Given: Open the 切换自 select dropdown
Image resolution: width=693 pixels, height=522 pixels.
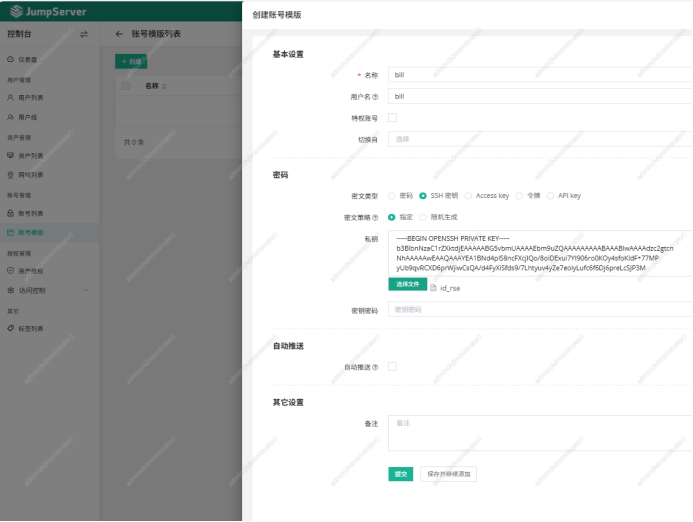Looking at the screenshot, I should [x=538, y=139].
